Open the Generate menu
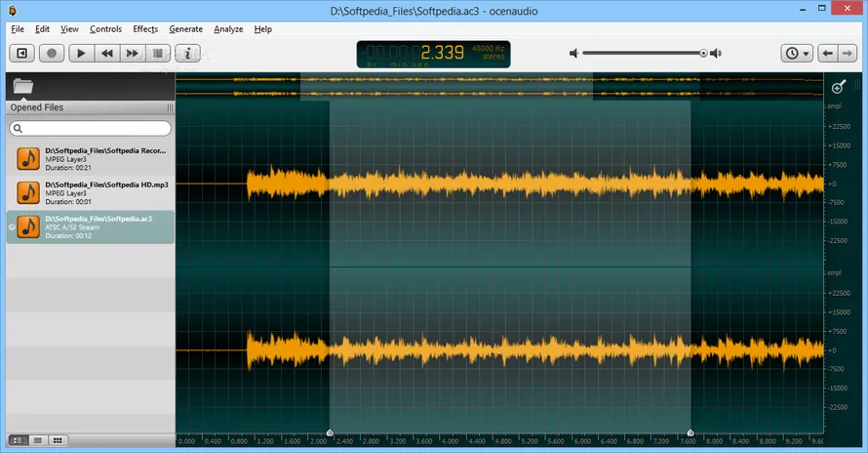Image resolution: width=868 pixels, height=453 pixels. 185,29
